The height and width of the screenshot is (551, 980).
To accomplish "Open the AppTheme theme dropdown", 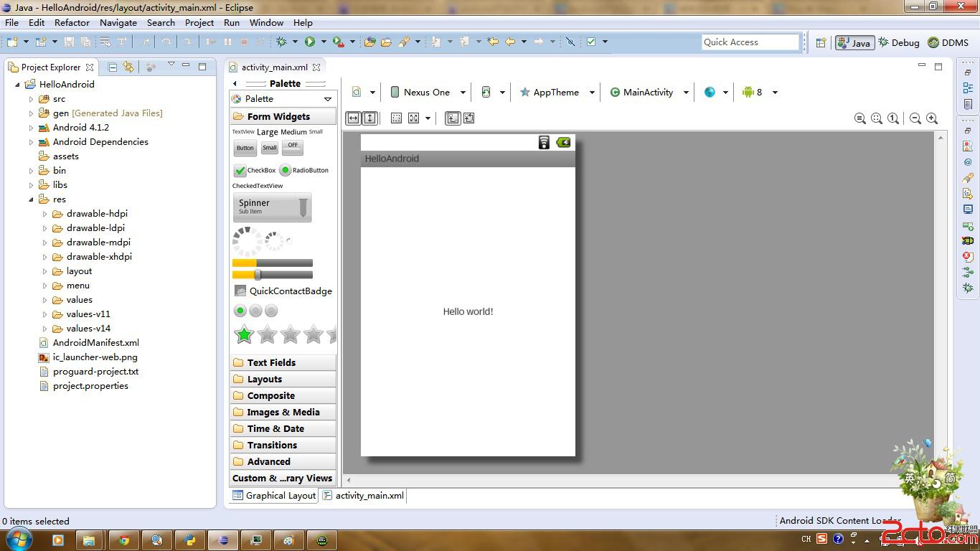I will (x=557, y=92).
